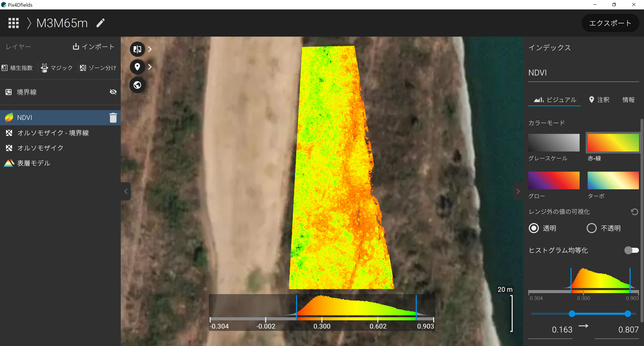Collapse the left layers panel
The height and width of the screenshot is (346, 644).
126,191
